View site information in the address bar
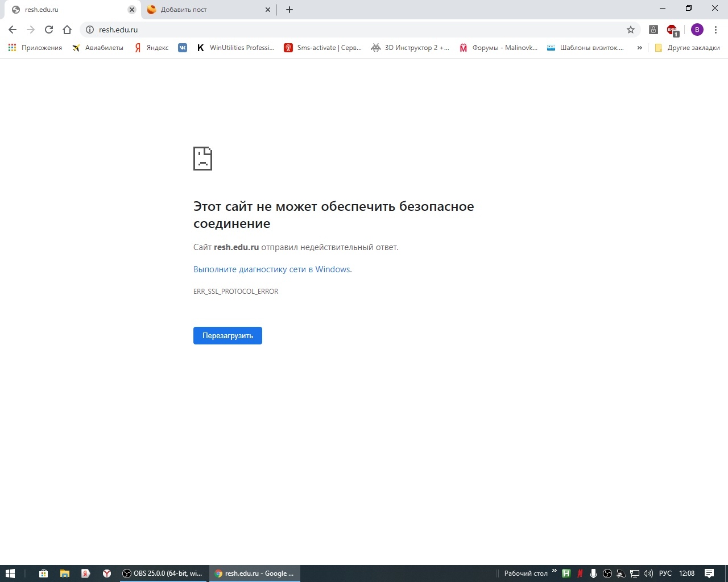The image size is (728, 582). point(90,30)
